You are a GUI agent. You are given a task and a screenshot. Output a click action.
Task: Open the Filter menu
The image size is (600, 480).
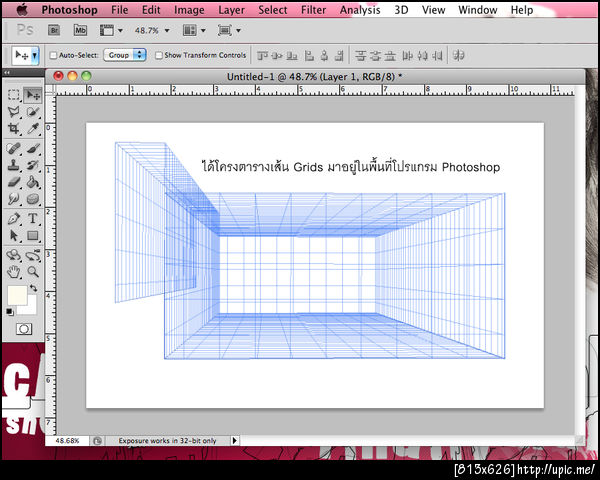click(x=313, y=10)
